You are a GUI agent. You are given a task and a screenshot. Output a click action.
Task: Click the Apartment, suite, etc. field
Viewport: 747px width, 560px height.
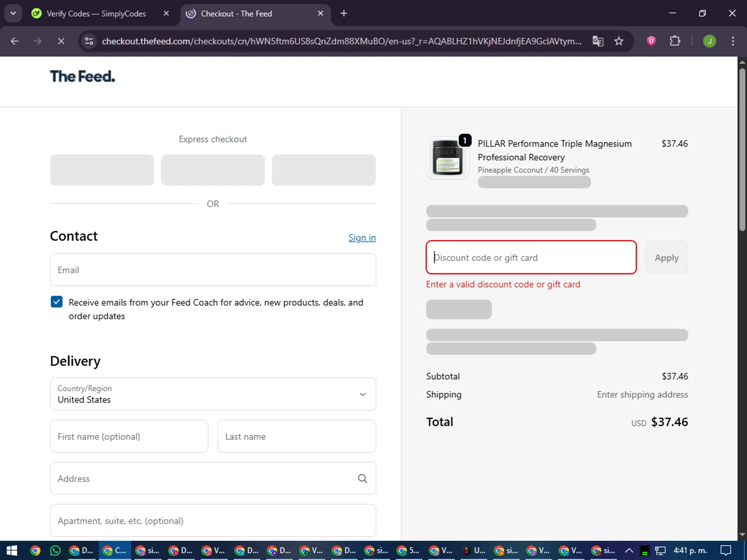[213, 521]
